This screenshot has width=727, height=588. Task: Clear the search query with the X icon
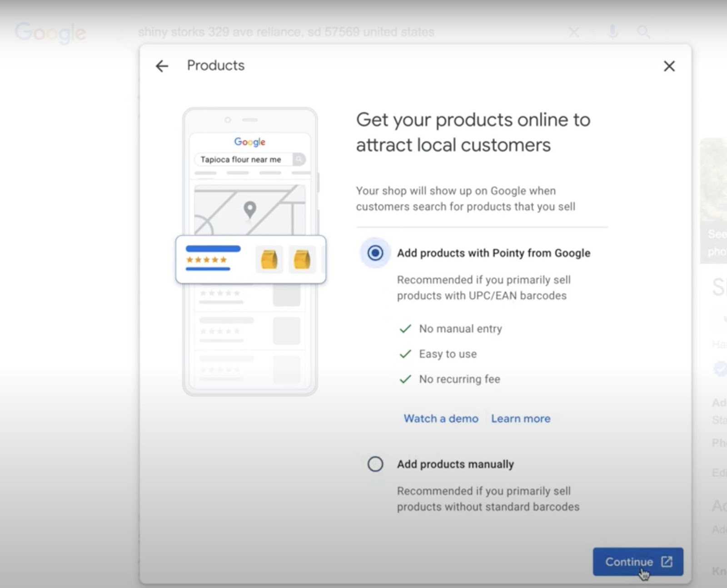click(574, 32)
